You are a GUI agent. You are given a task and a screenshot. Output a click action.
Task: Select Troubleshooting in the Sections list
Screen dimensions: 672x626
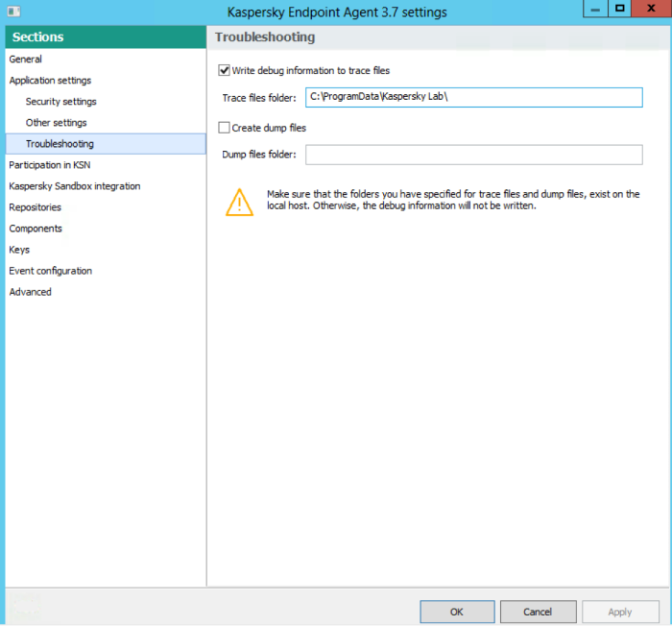click(x=106, y=144)
